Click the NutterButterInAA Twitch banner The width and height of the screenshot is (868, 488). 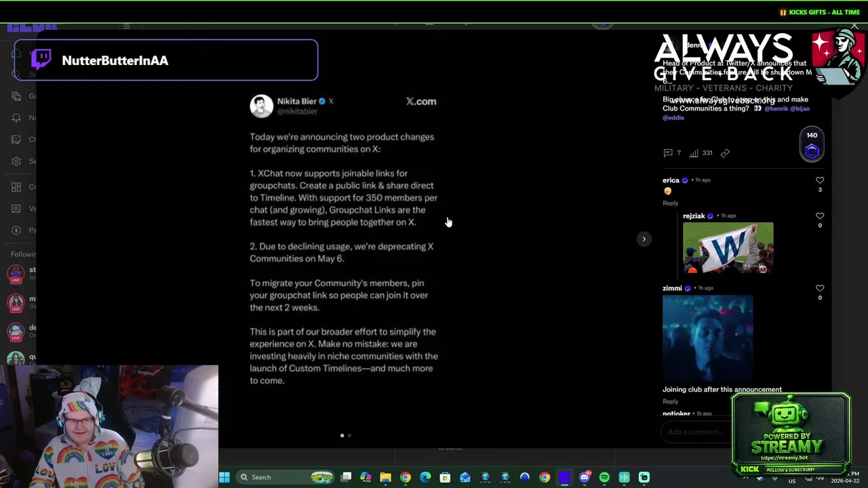tap(165, 60)
